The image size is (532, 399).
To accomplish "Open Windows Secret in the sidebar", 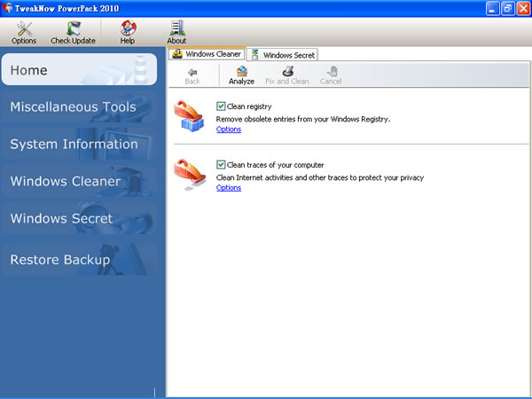I will pos(79,218).
